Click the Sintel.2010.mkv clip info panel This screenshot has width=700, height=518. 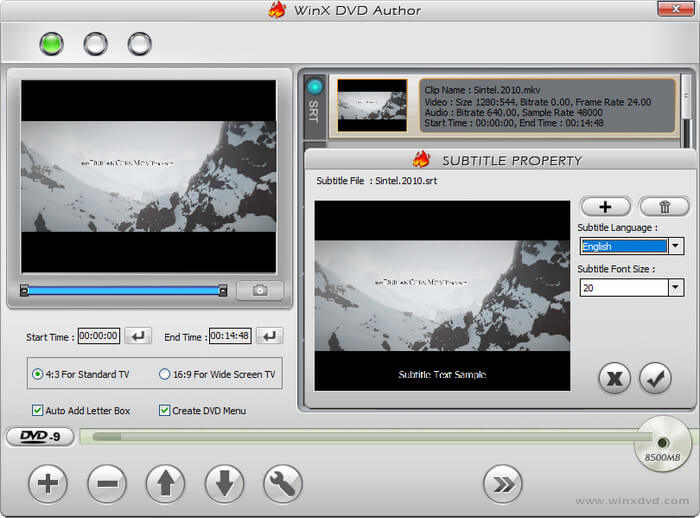pyautogui.click(x=547, y=106)
